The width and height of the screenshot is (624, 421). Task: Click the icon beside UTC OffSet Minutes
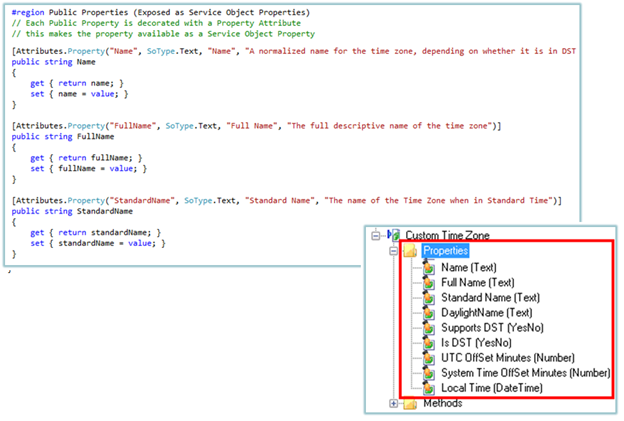429,358
